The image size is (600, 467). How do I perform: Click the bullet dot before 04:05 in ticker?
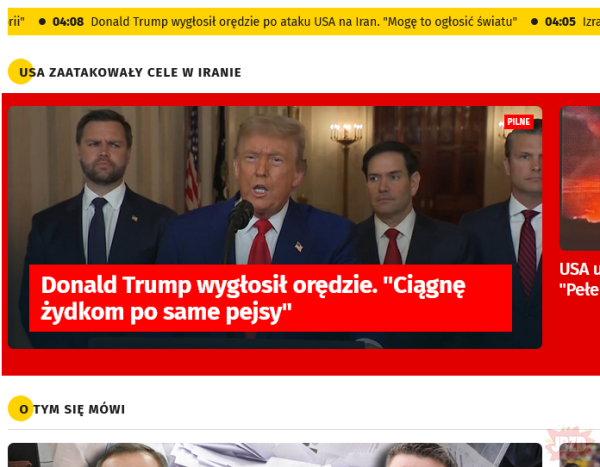click(535, 22)
